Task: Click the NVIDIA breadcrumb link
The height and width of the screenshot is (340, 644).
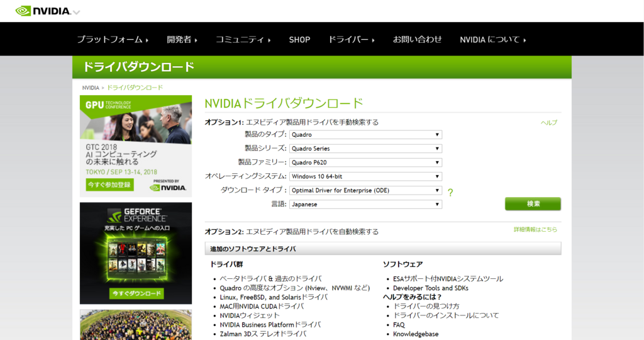Action: pos(91,88)
